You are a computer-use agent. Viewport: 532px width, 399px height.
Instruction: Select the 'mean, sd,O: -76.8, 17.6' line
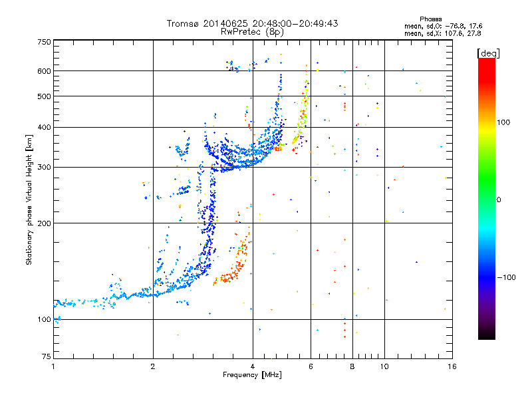point(443,26)
